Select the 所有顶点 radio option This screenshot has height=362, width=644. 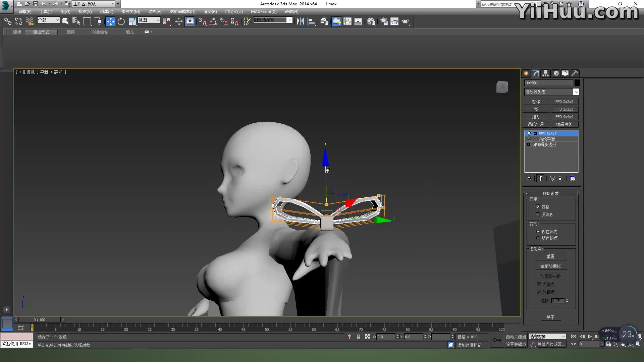pyautogui.click(x=538, y=238)
